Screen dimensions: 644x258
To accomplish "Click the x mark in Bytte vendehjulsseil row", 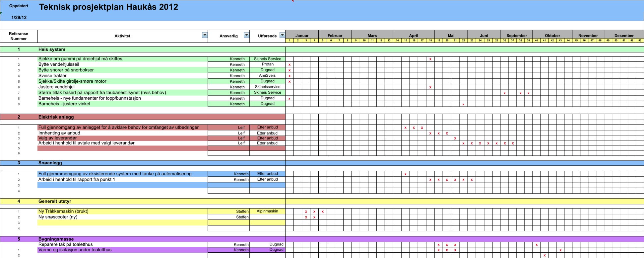I will (x=290, y=65).
